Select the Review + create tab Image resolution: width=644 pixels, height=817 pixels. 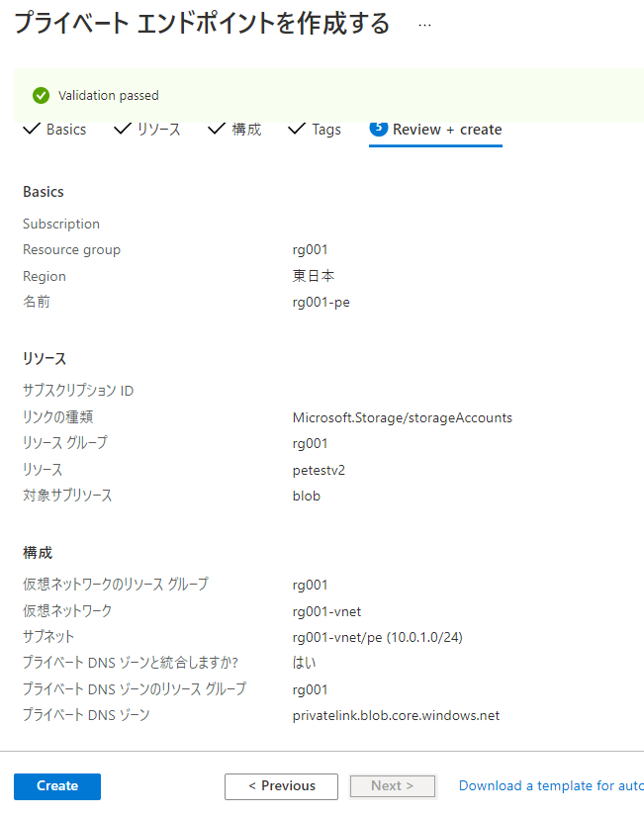tap(446, 130)
